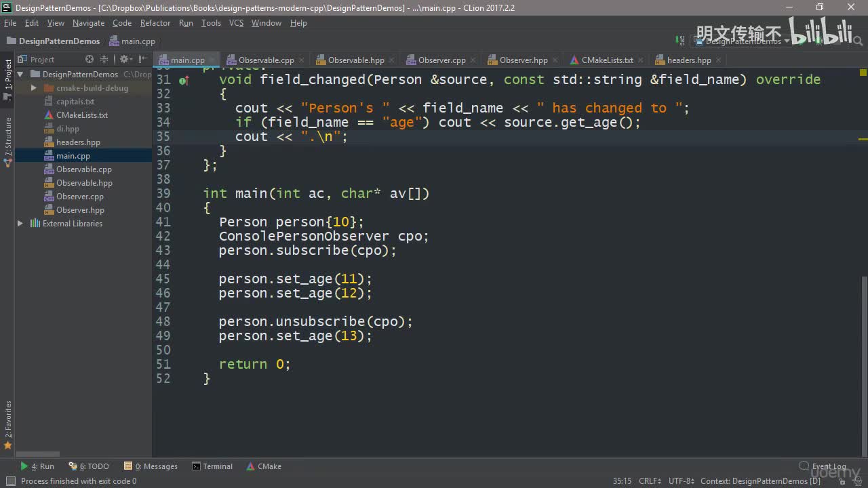This screenshot has height=488, width=868.
Task: Close the main.cpp editor tab
Action: click(213, 60)
